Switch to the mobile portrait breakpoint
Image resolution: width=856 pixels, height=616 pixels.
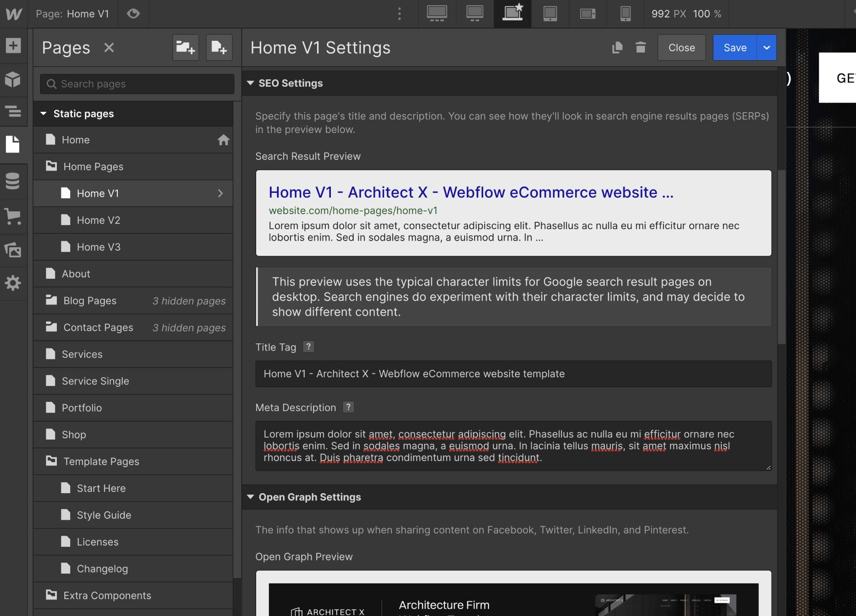(625, 13)
